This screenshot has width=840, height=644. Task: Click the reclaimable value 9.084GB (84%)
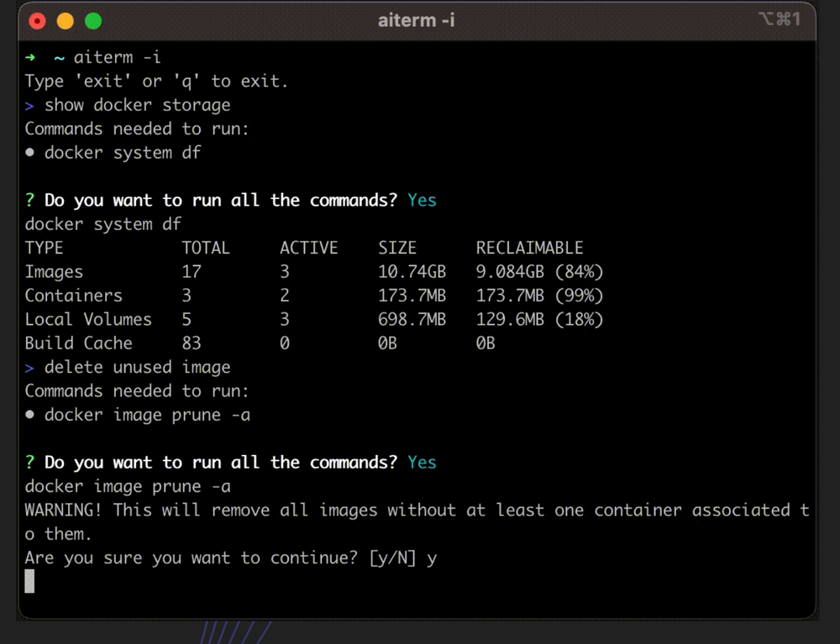coord(539,272)
